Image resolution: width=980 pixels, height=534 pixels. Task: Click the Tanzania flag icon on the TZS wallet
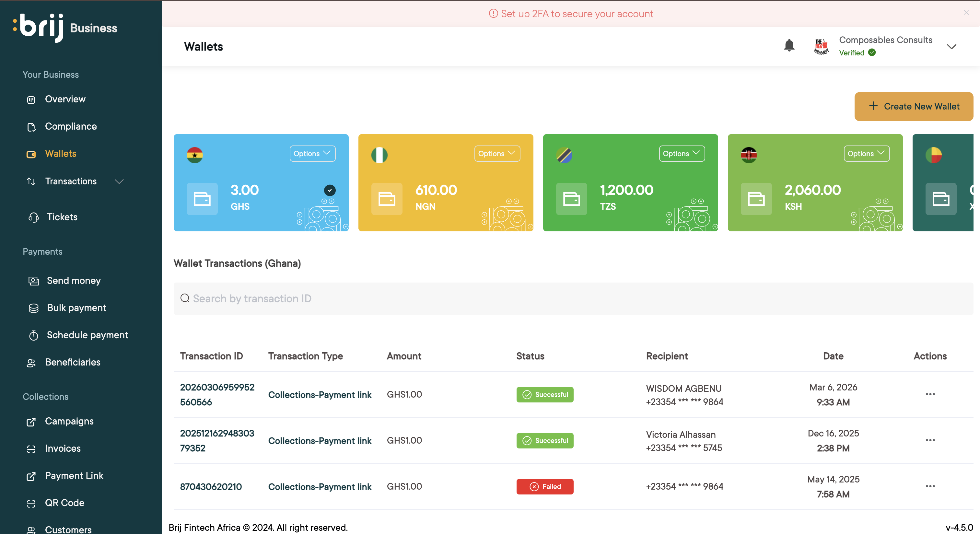pyautogui.click(x=564, y=155)
